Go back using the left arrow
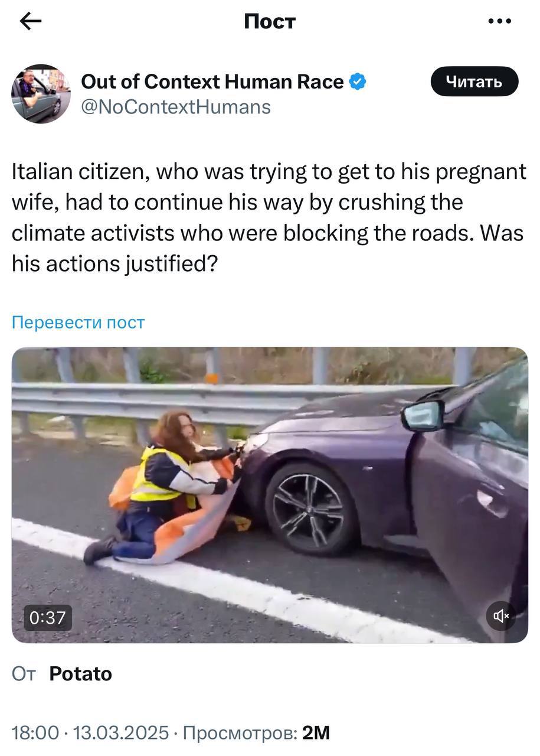Screen dimensions: 540x756 31,21
